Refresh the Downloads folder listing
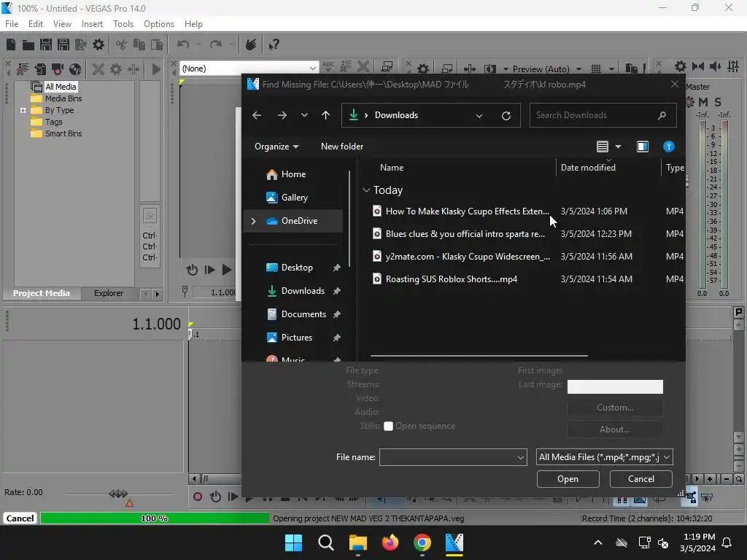This screenshot has height=560, width=747. [x=506, y=116]
